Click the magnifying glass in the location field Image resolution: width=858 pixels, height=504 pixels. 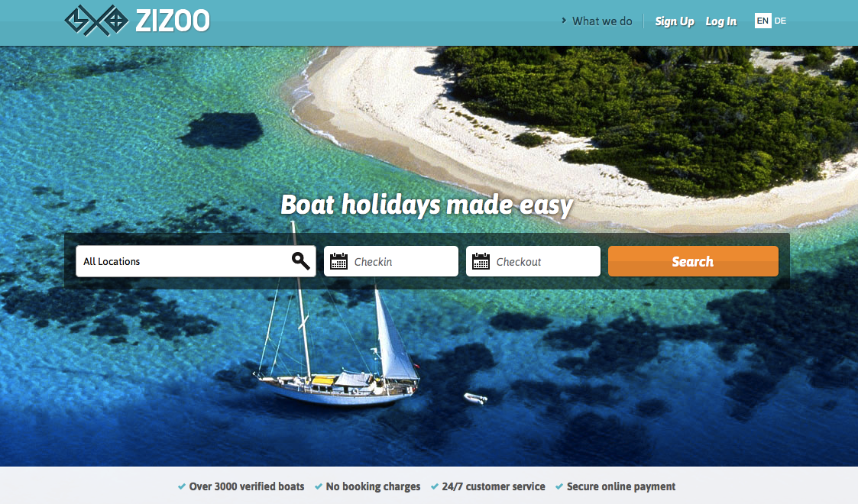tap(300, 261)
